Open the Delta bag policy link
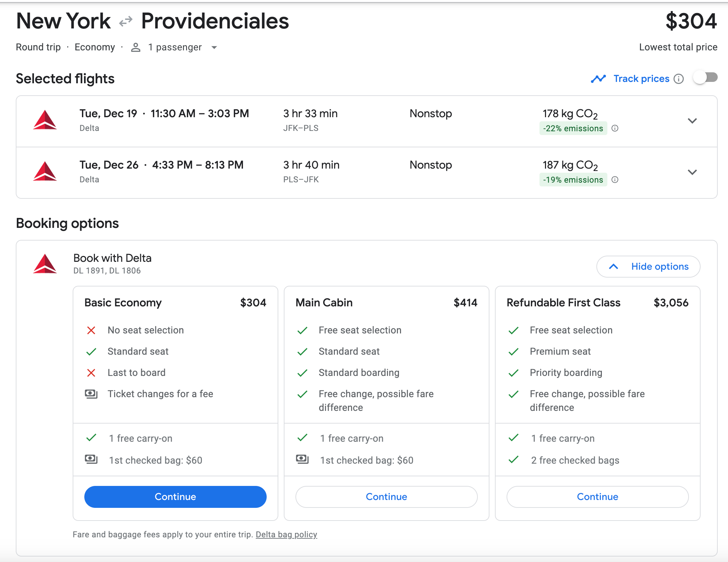Screen dimensions: 728x562 (286, 535)
